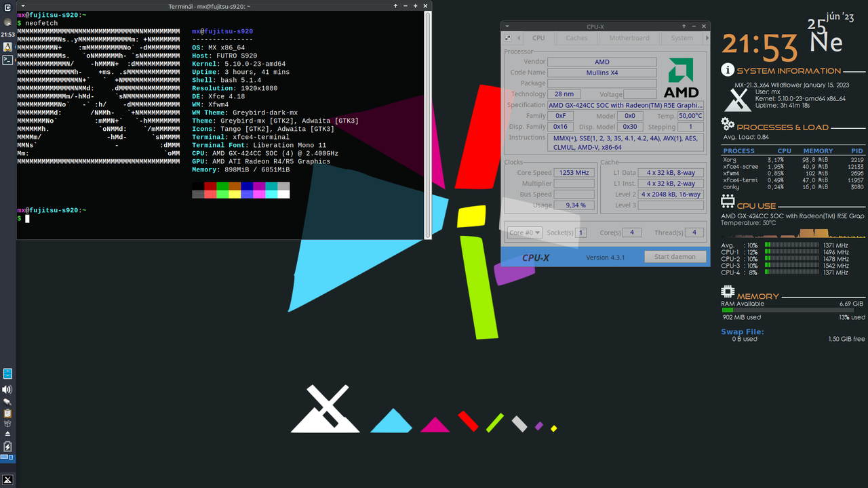
Task: Click the Vendor field showing AMD
Action: 602,62
